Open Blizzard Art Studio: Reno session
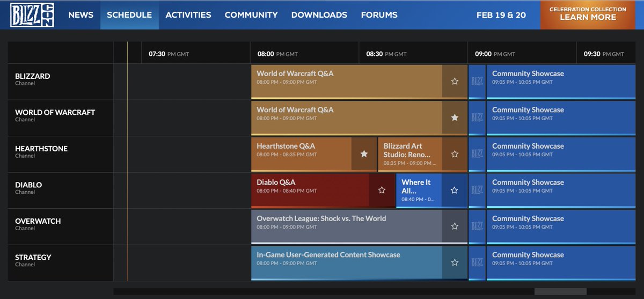This screenshot has width=644, height=299. click(x=410, y=154)
